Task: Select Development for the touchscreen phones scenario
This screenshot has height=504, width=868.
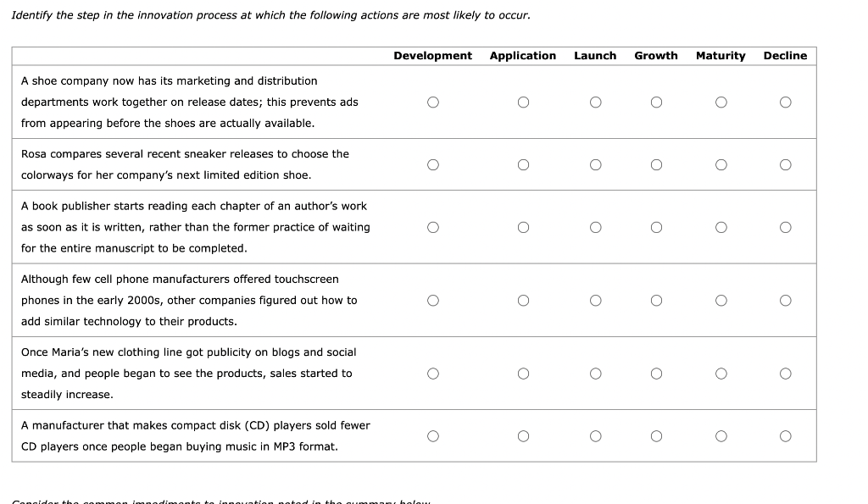Action: point(433,300)
